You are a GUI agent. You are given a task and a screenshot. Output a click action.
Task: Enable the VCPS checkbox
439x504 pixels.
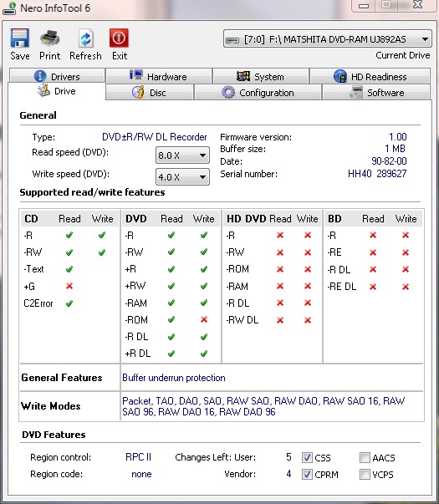(x=365, y=474)
